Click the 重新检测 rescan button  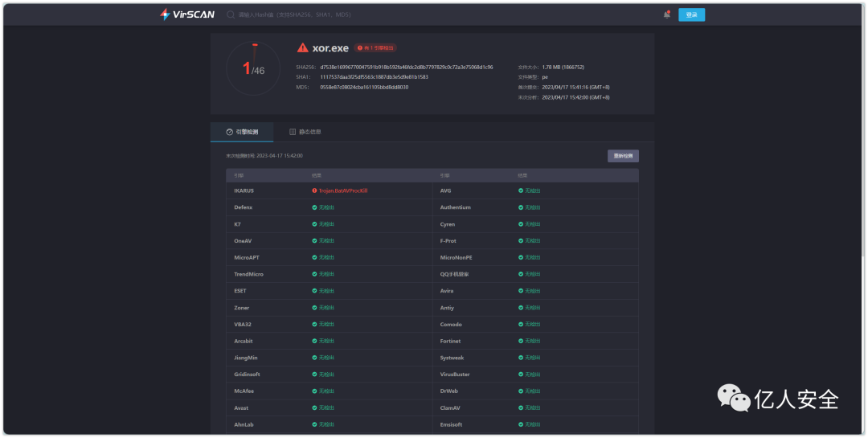point(623,156)
